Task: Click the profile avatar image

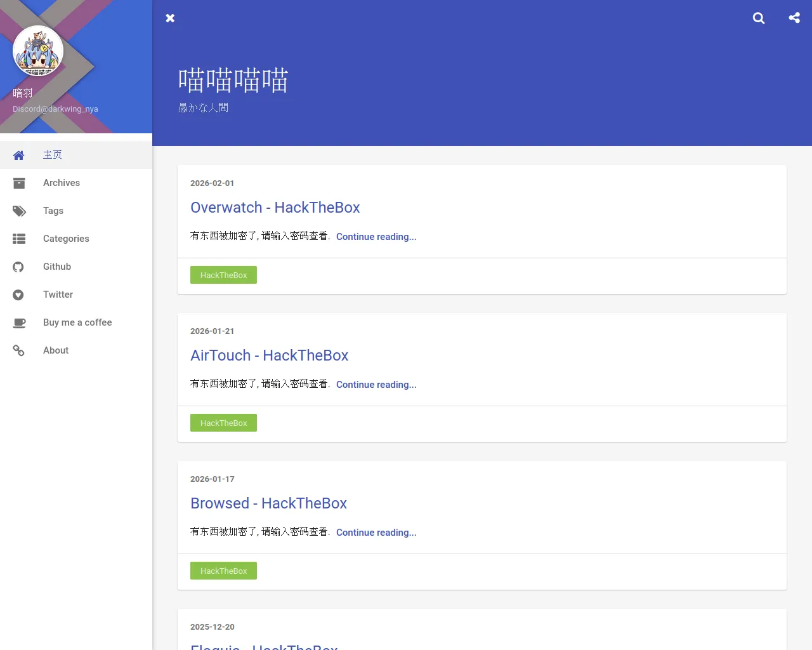Action: click(38, 51)
